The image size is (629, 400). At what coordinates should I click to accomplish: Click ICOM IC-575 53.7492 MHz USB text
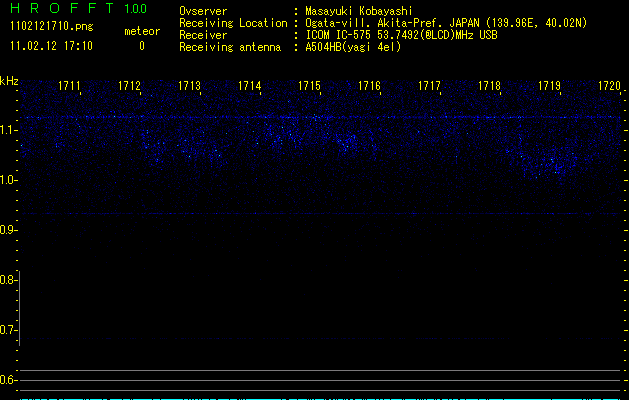(x=401, y=35)
